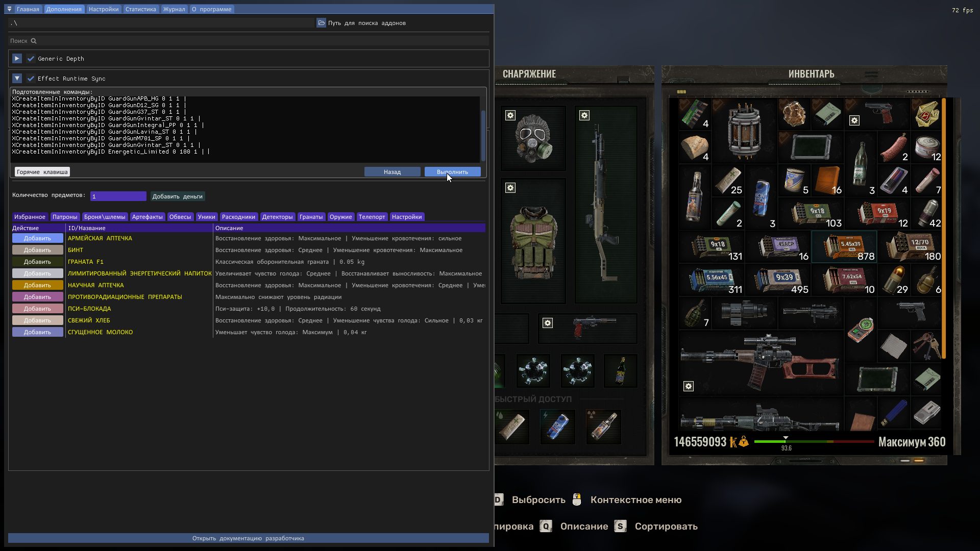
Task: Open the Патроны category tab
Action: tap(65, 217)
